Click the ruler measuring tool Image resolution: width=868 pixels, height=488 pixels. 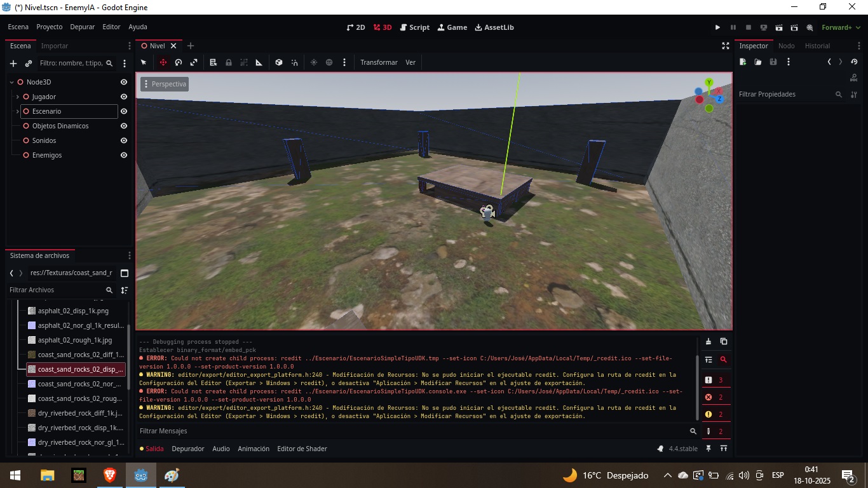point(259,62)
